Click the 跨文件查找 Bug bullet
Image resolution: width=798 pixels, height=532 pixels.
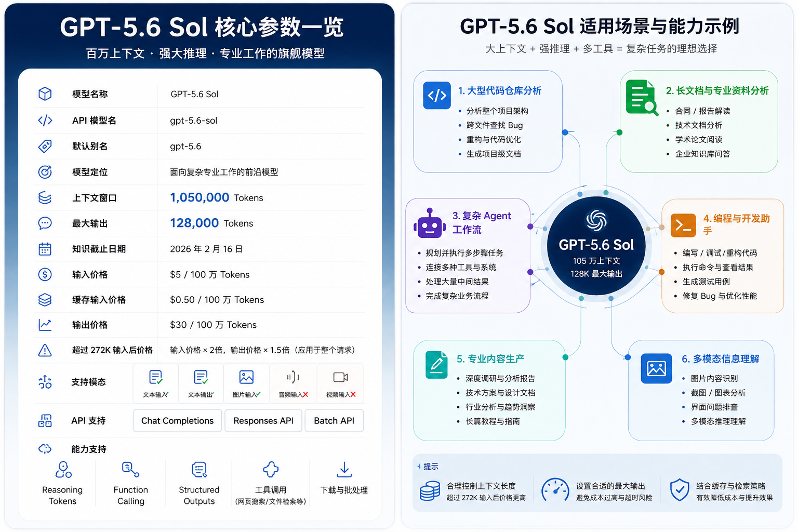click(x=495, y=125)
